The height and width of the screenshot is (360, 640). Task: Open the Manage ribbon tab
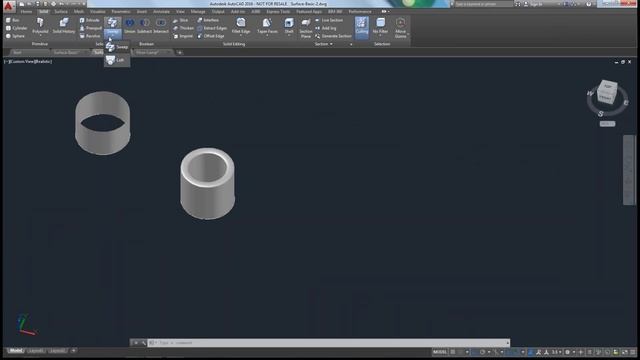coord(198,12)
